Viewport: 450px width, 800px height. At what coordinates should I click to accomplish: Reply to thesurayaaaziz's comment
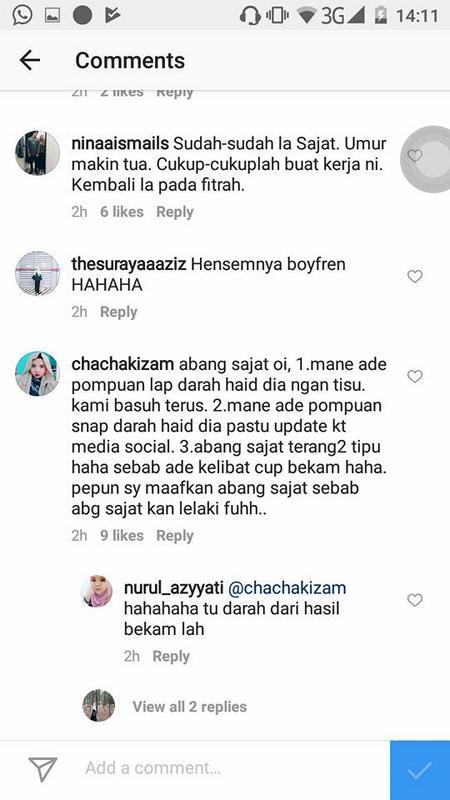(118, 312)
